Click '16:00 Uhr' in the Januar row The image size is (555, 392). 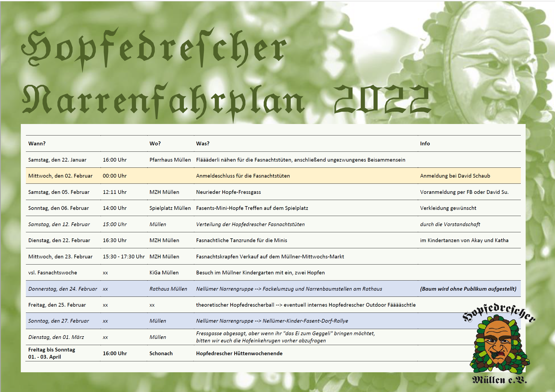pyautogui.click(x=115, y=160)
